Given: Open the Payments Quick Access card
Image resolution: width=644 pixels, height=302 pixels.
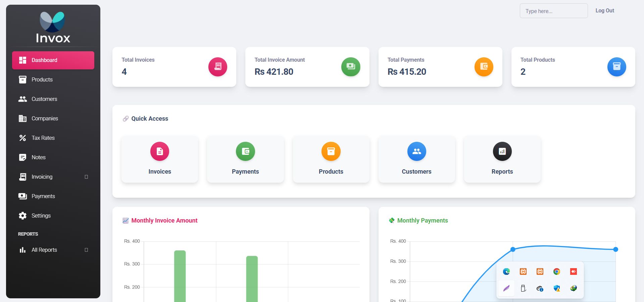Looking at the screenshot, I should 245,159.
